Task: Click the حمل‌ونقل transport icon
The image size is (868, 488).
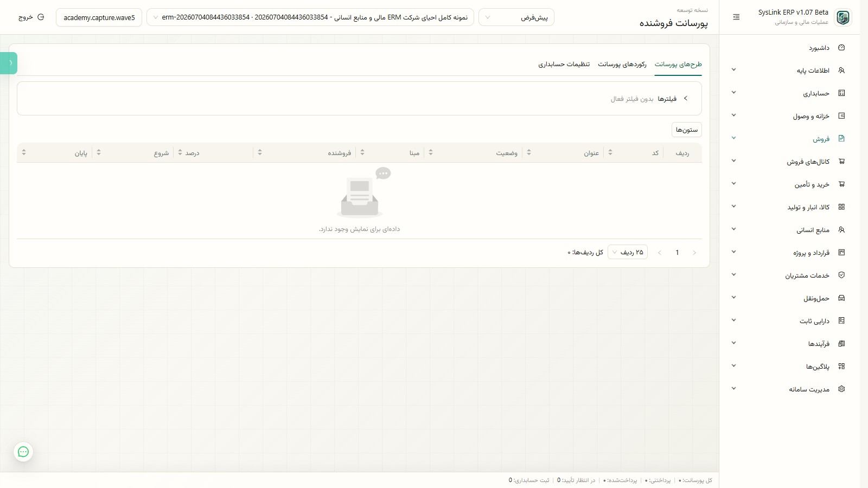Action: click(841, 298)
